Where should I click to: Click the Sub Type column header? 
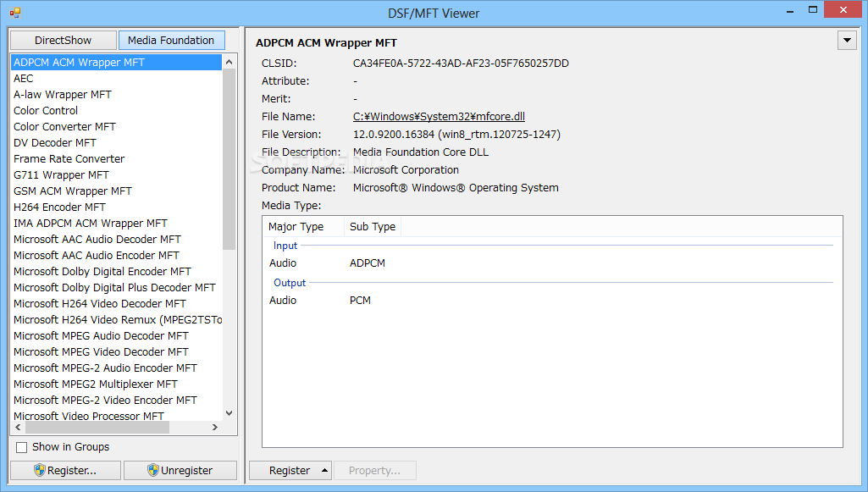(373, 227)
